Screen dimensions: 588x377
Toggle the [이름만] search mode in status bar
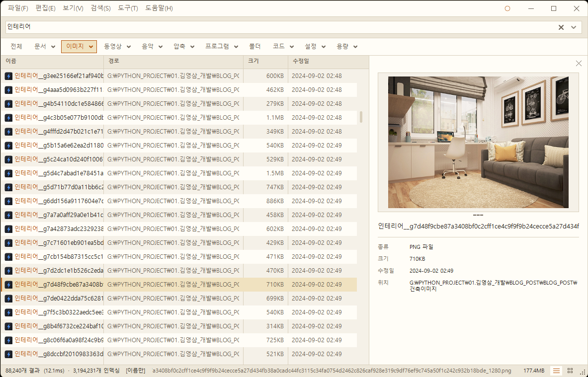coord(135,371)
